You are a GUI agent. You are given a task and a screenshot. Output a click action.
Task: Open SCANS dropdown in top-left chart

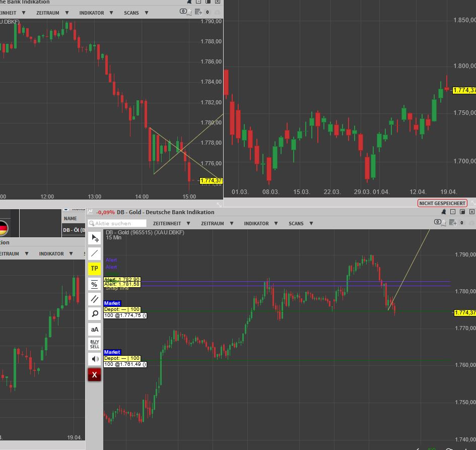(136, 13)
